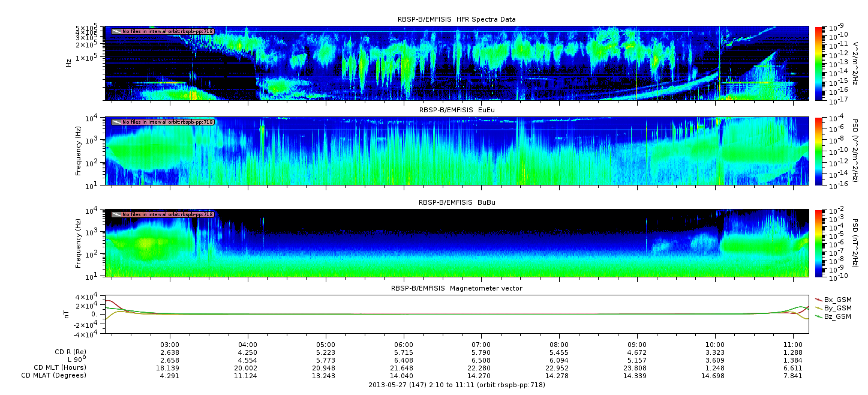Click the yellow By_GSM legend line marker
868x395 pixels.
pos(819,308)
